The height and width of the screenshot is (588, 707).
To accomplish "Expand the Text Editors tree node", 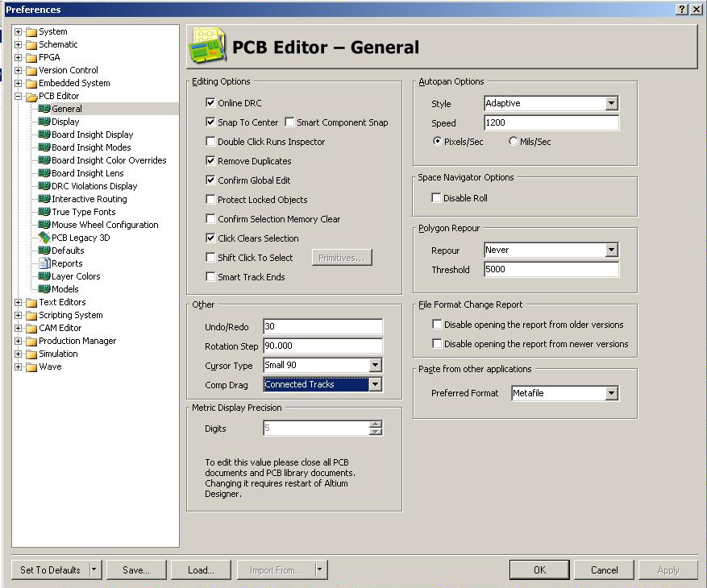I will tap(18, 302).
